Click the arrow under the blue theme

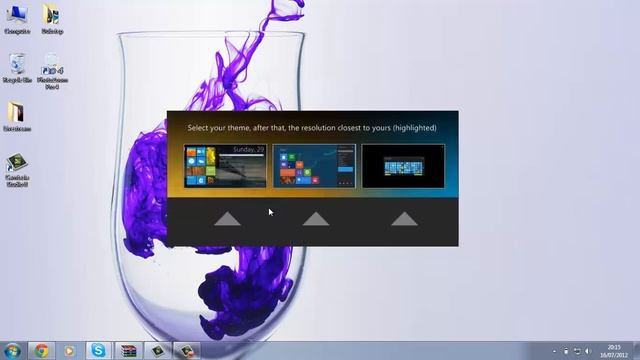click(x=316, y=219)
